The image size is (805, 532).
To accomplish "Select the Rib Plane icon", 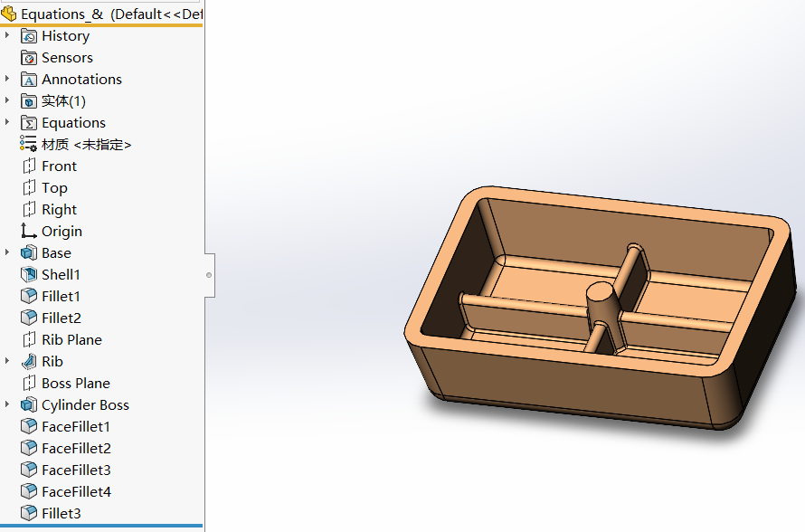I will pyautogui.click(x=29, y=339).
